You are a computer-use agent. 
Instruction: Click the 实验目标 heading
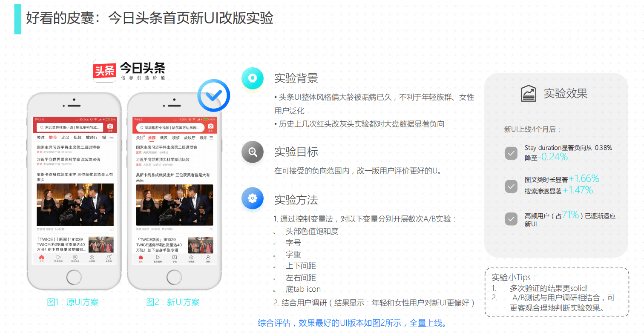click(296, 152)
